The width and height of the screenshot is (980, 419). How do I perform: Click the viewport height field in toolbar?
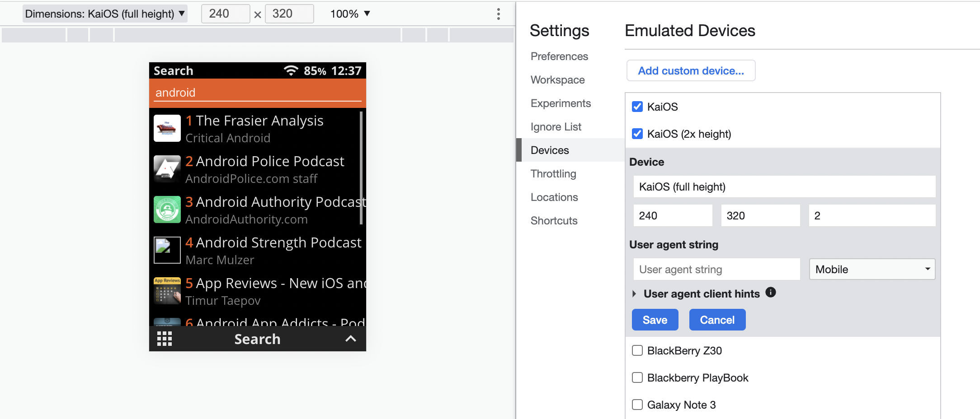click(289, 14)
